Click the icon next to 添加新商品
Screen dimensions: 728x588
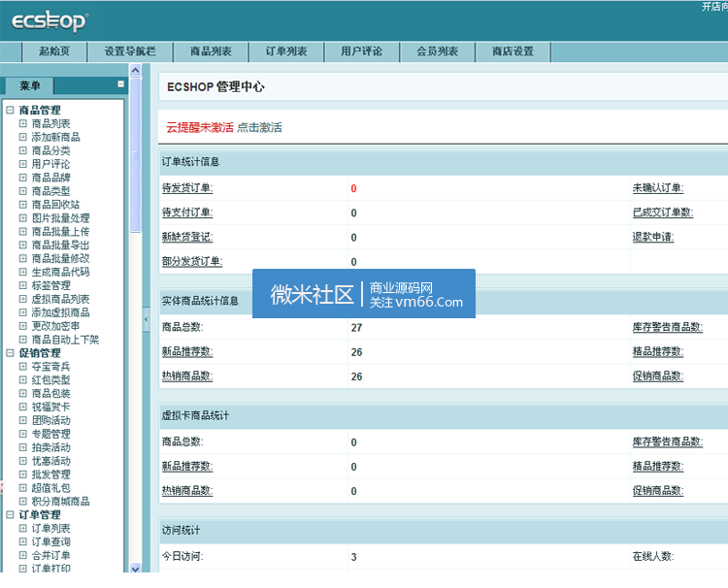[22, 137]
